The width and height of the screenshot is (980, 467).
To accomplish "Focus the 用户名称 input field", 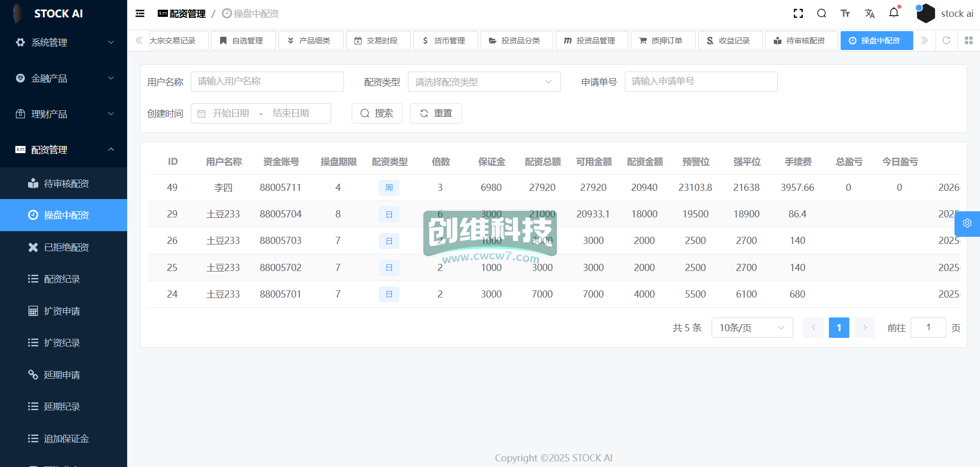I will point(267,82).
